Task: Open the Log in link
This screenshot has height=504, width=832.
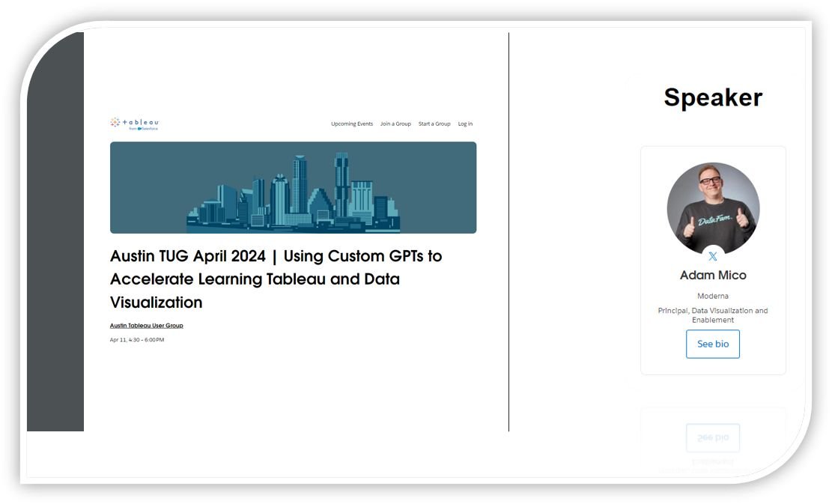Action: [x=465, y=124]
